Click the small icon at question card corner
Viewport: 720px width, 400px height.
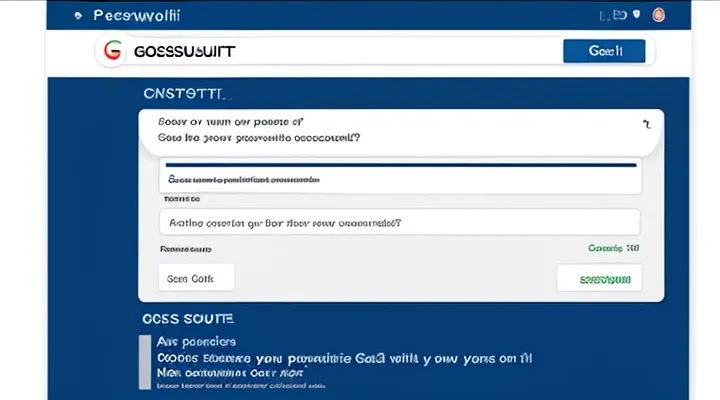tap(645, 123)
